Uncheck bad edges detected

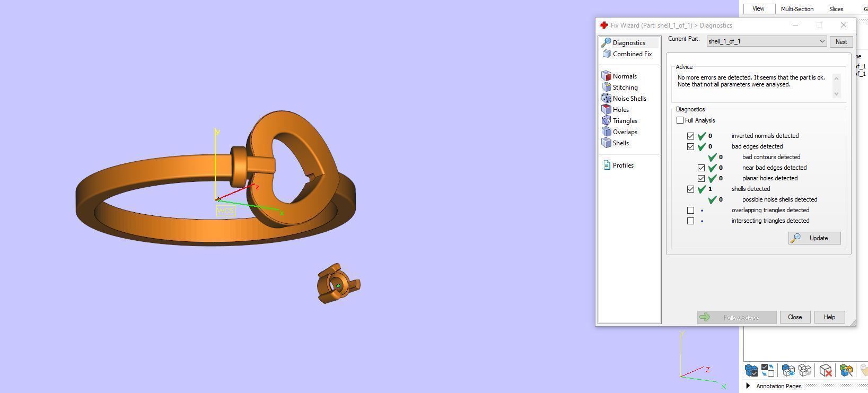pos(691,146)
